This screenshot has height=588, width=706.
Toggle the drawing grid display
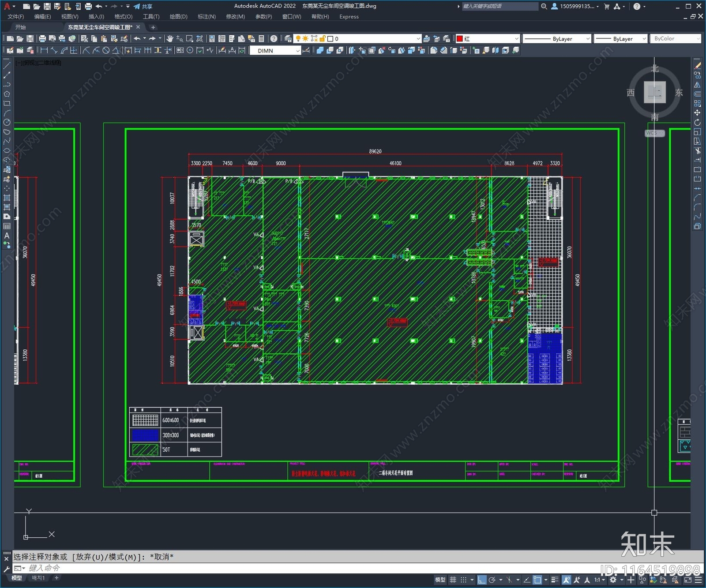click(x=453, y=580)
